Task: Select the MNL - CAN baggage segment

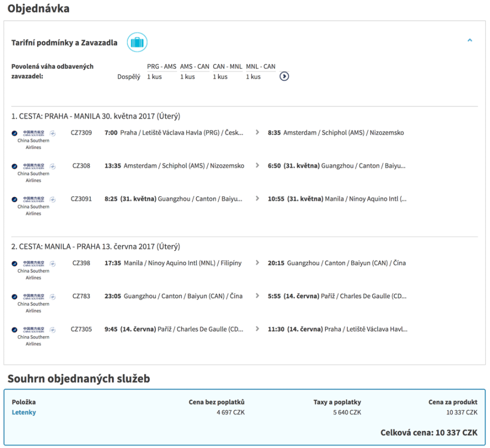Action: (x=260, y=67)
